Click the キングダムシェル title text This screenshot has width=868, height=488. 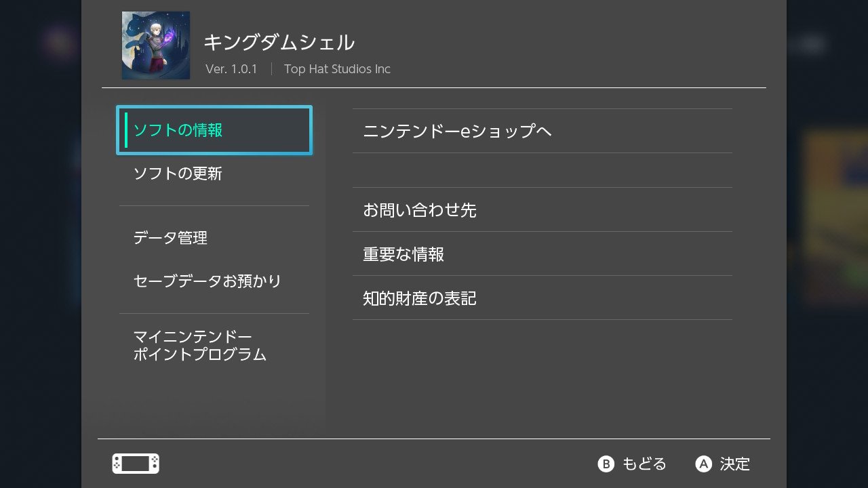279,42
